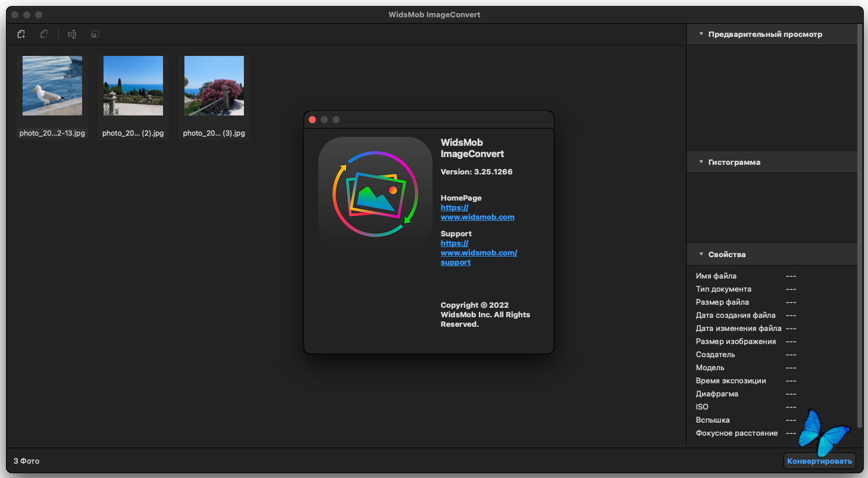Click the right panel vertical scrollbar
868x478 pixels.
click(x=860, y=226)
